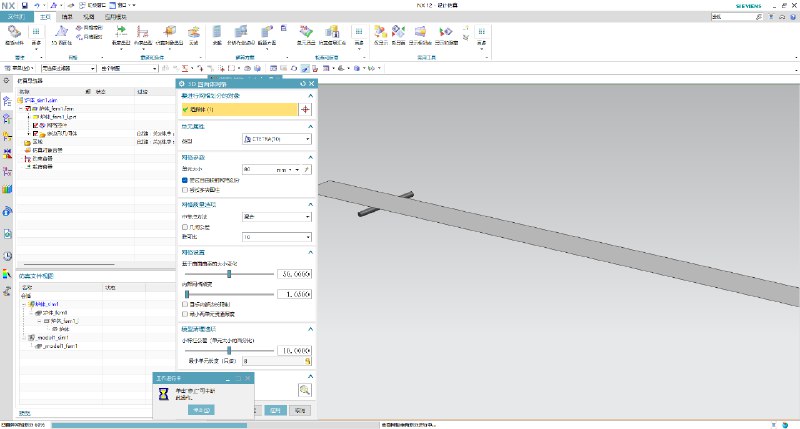The height and width of the screenshot is (429, 800).
Task: Click the Solve ribbon icon
Action: point(217,35)
